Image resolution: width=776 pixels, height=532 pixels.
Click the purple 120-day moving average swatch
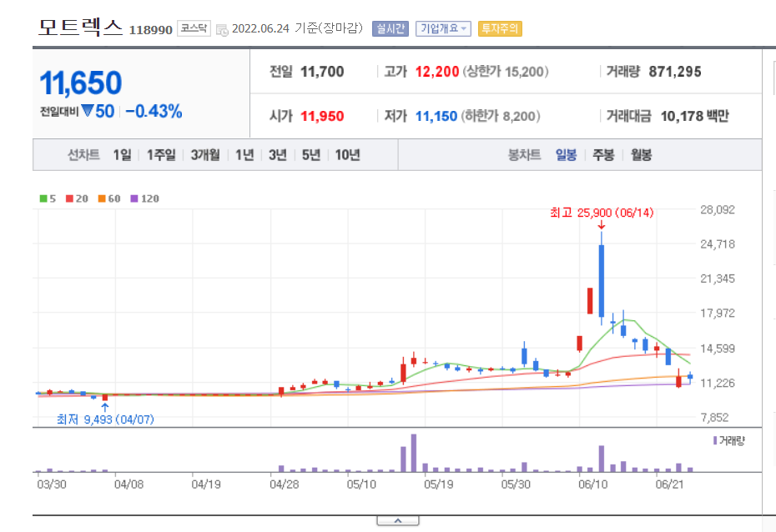[x=134, y=198]
